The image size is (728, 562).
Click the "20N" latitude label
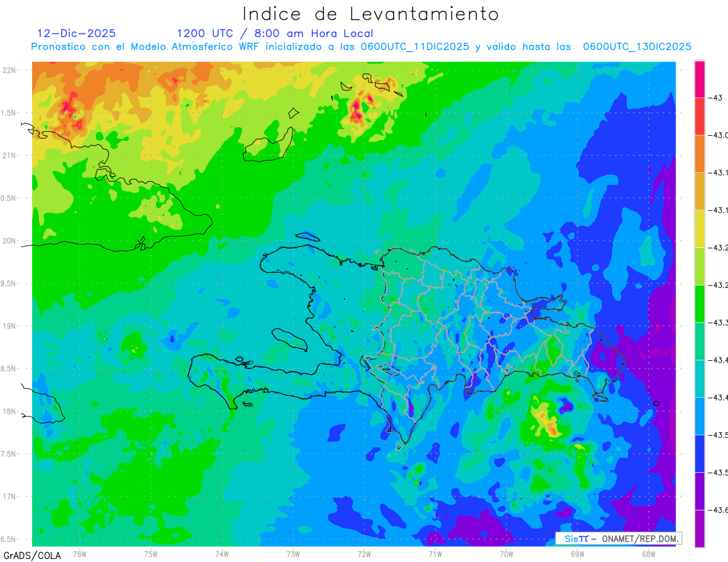pyautogui.click(x=10, y=241)
